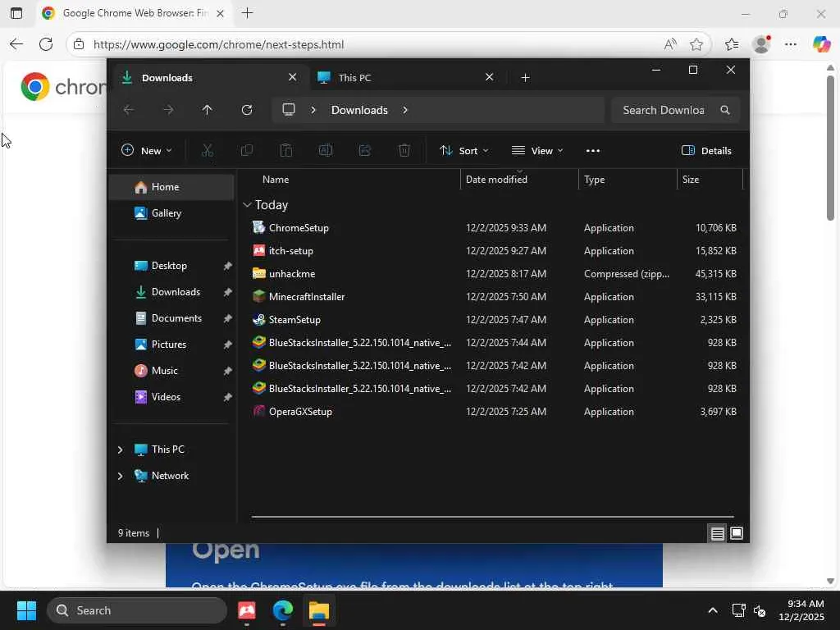Open the Edge profile avatar
Viewport: 840px width, 630px height.
coord(762,44)
